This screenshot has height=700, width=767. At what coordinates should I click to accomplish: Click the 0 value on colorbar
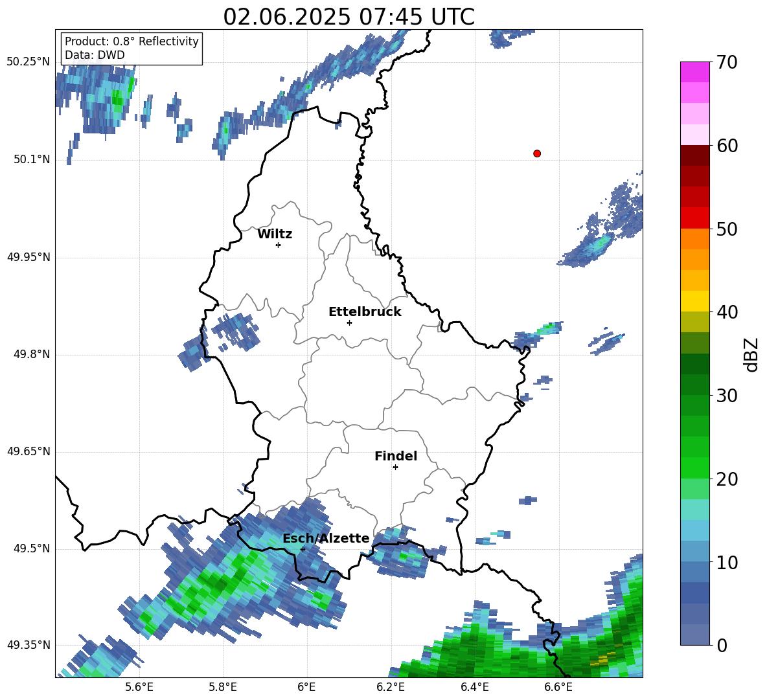point(722,645)
